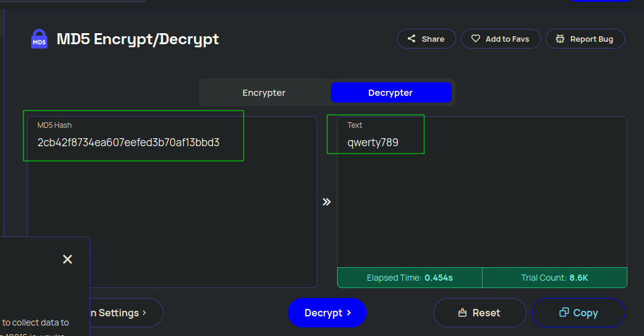Switch to the Encrypter tab
Screen dimensions: 644x336
coord(264,93)
